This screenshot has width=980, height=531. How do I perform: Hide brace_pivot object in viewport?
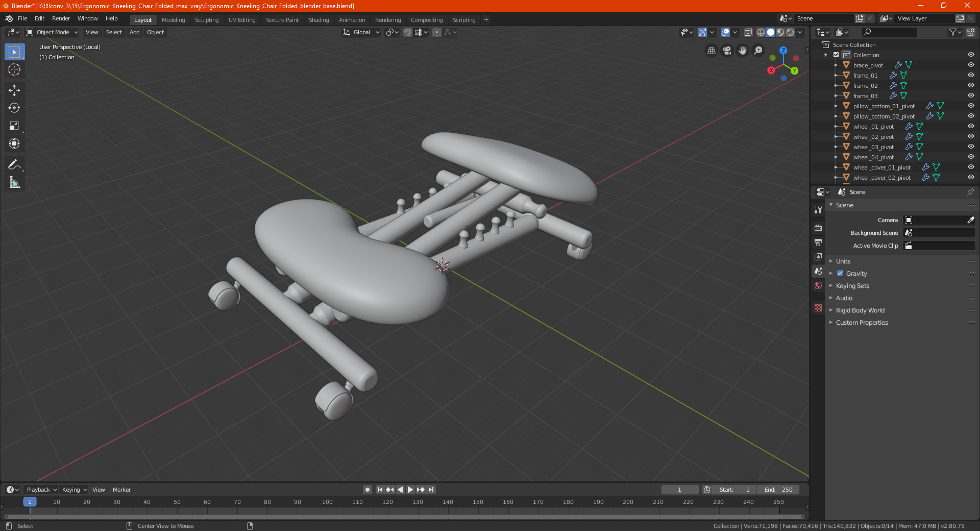point(971,65)
